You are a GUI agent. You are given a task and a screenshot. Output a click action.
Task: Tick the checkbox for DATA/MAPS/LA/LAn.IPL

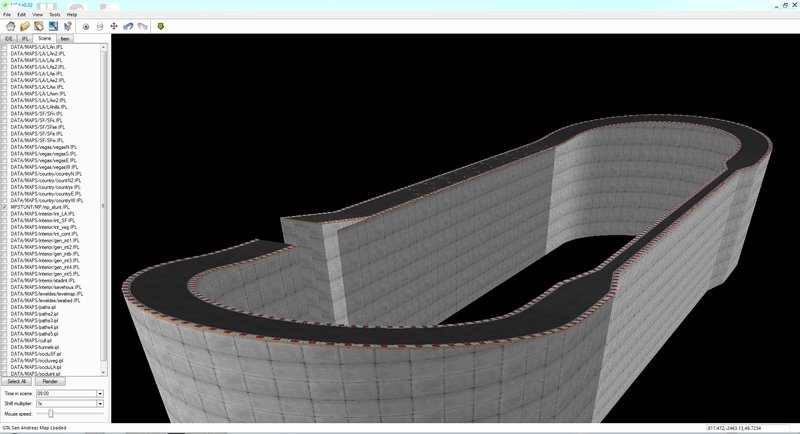[5, 47]
